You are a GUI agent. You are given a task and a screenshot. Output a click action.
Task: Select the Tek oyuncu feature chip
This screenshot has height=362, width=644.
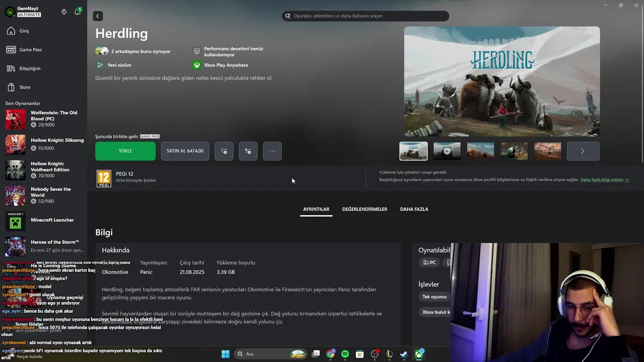click(434, 297)
